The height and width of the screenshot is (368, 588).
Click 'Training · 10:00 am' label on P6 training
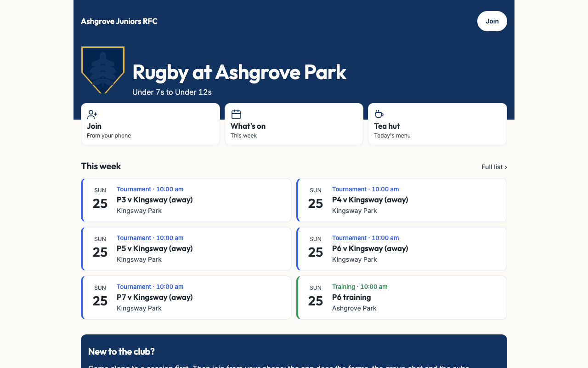[x=360, y=287]
